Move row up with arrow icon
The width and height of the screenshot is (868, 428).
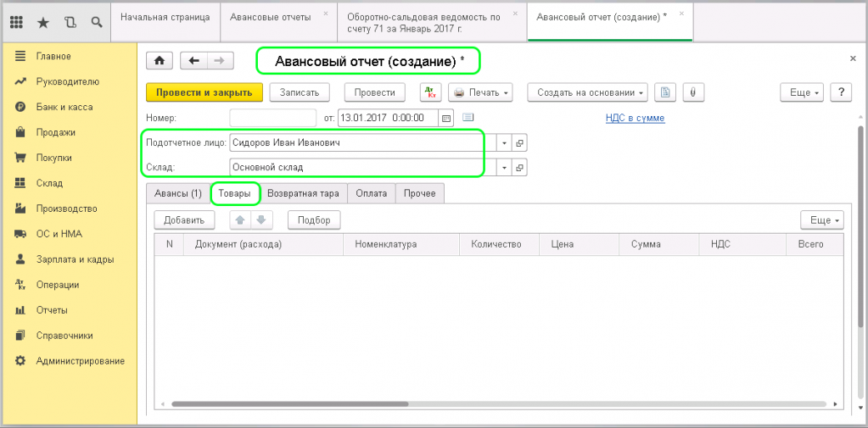(x=240, y=220)
